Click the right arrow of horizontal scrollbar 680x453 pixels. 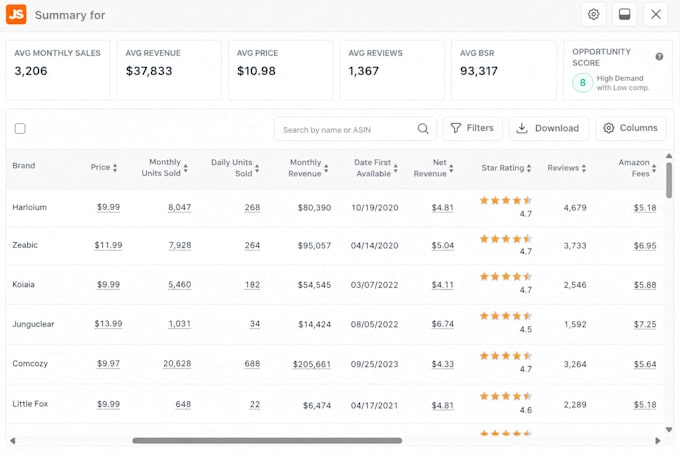(x=658, y=440)
